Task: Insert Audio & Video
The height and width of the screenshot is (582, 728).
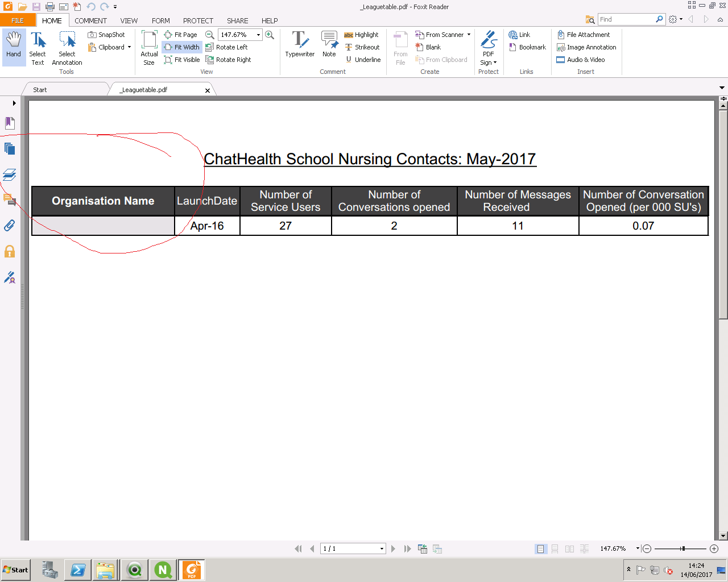Action: [x=581, y=60]
